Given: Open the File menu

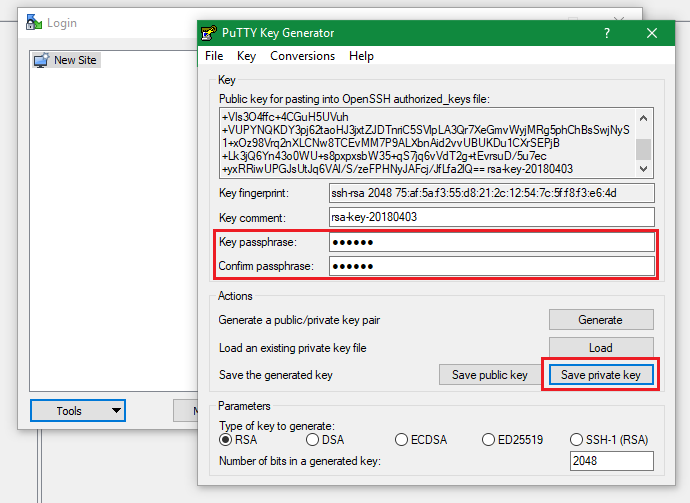Looking at the screenshot, I should [x=214, y=56].
